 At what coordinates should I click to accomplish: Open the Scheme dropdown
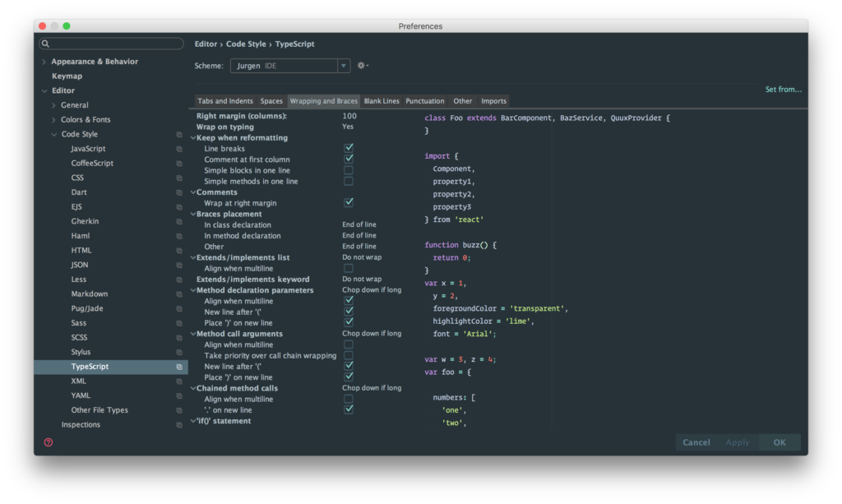[289, 66]
